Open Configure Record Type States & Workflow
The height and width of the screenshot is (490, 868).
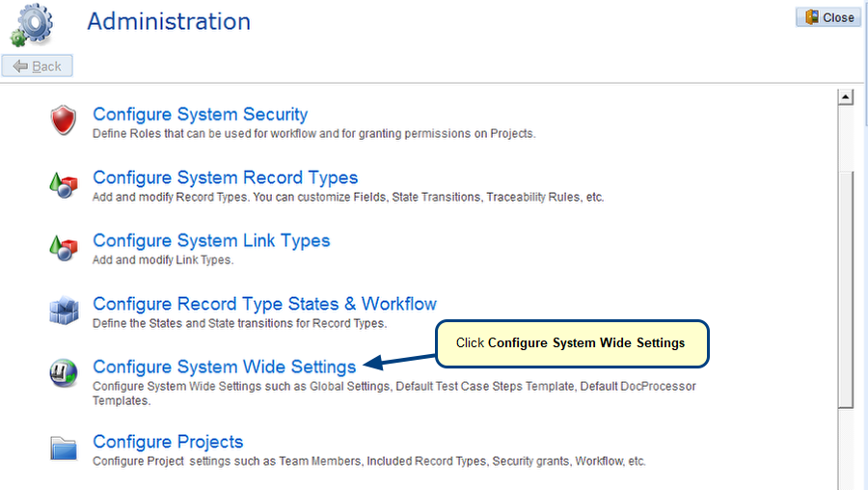pyautogui.click(x=264, y=304)
